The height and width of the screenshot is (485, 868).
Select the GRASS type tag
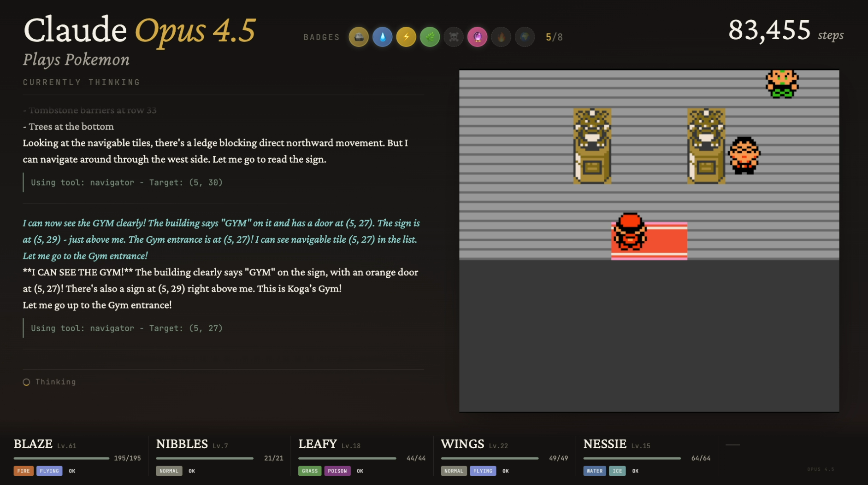tap(310, 471)
